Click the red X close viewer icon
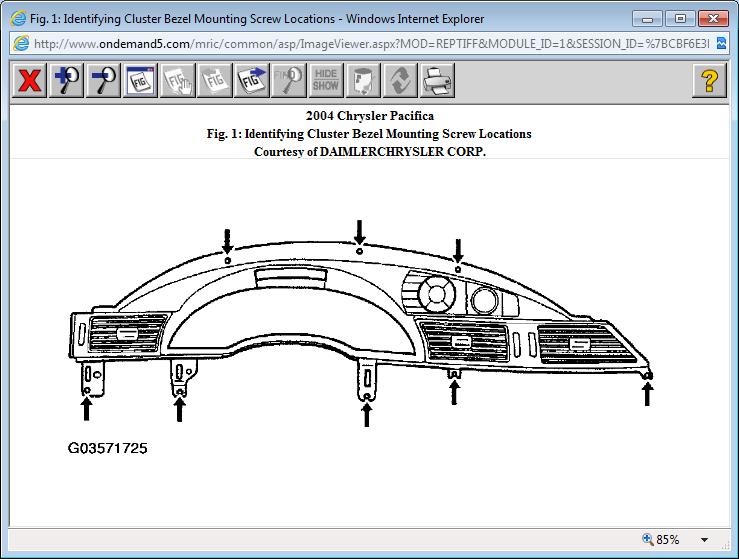The height and width of the screenshot is (559, 739). coord(29,80)
